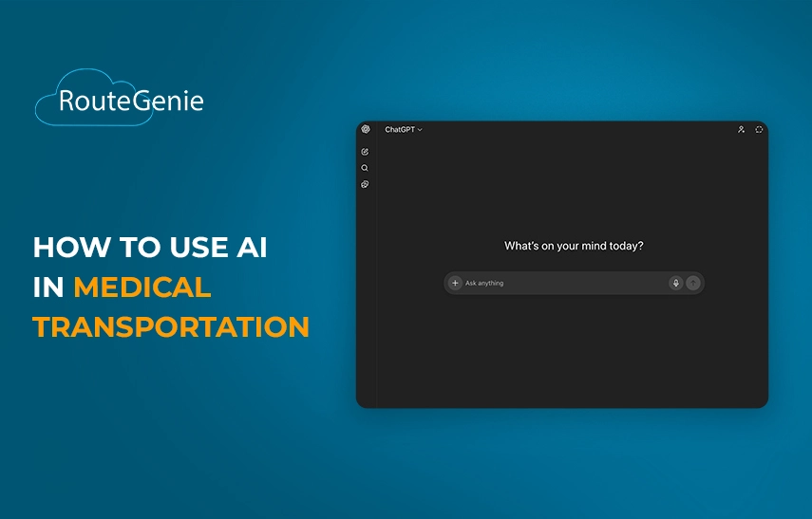Start a new chat with pencil icon

click(365, 152)
